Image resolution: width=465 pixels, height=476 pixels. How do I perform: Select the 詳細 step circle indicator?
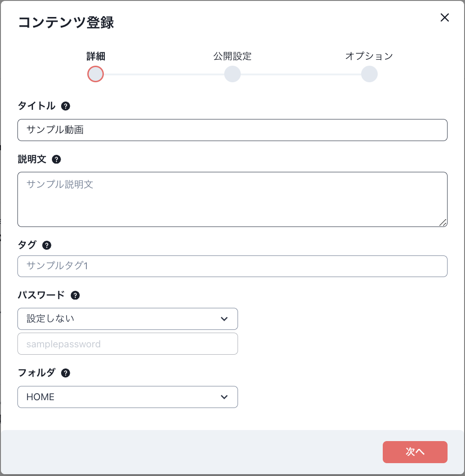click(x=95, y=74)
